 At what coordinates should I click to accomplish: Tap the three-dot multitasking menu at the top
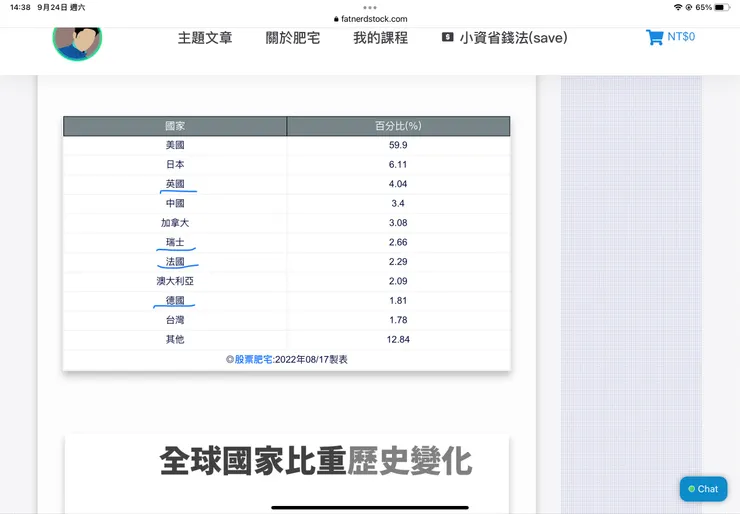370,8
